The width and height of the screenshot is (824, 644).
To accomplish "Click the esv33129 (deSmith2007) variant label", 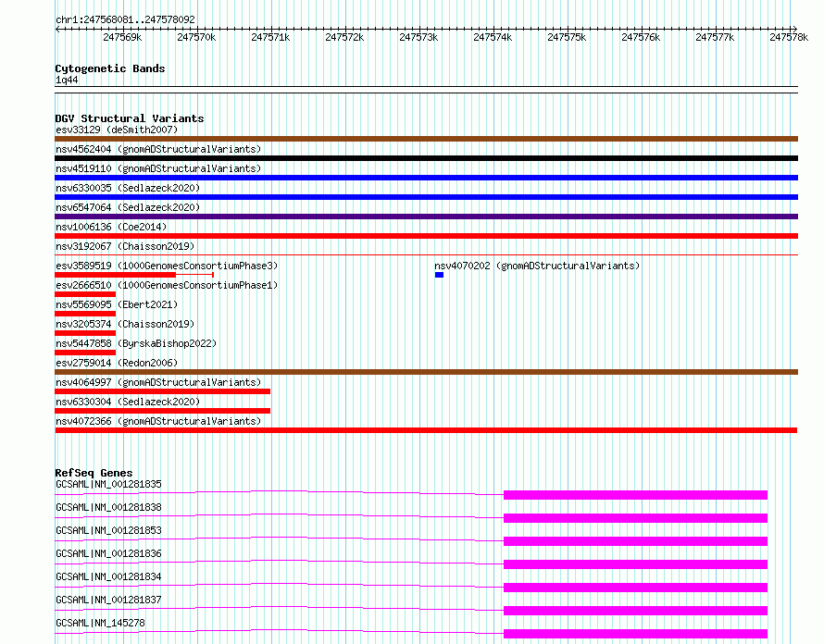I will (x=117, y=130).
